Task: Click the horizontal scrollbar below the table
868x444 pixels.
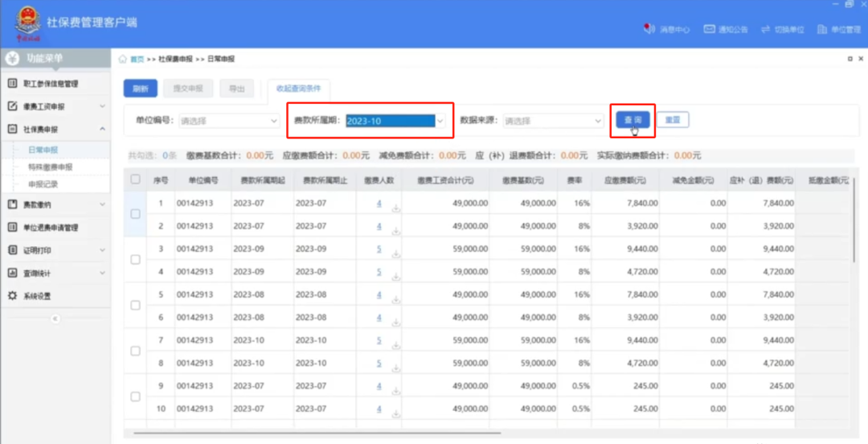Action: 317,433
